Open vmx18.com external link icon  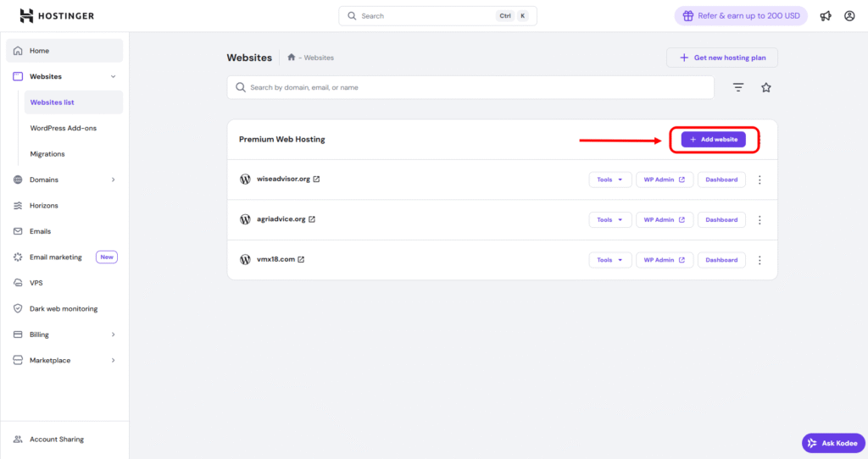(x=301, y=259)
